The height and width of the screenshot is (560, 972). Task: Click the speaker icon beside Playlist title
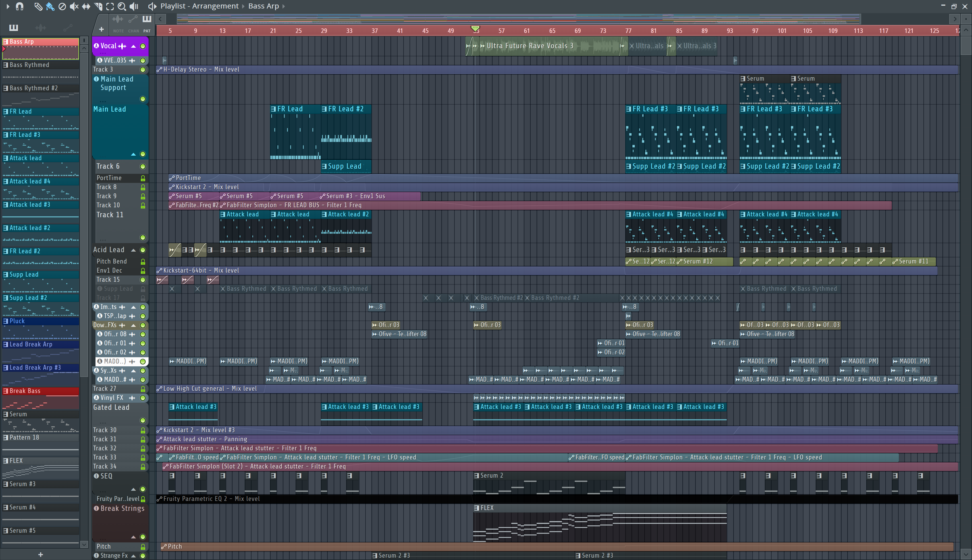click(x=152, y=6)
